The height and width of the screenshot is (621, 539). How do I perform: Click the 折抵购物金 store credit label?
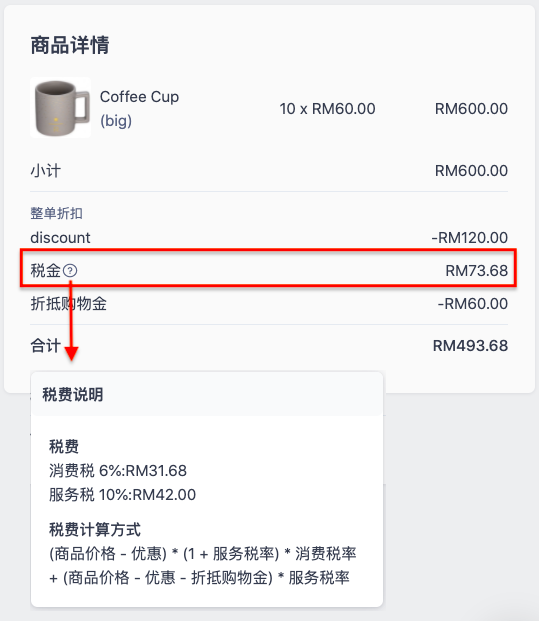(69, 304)
